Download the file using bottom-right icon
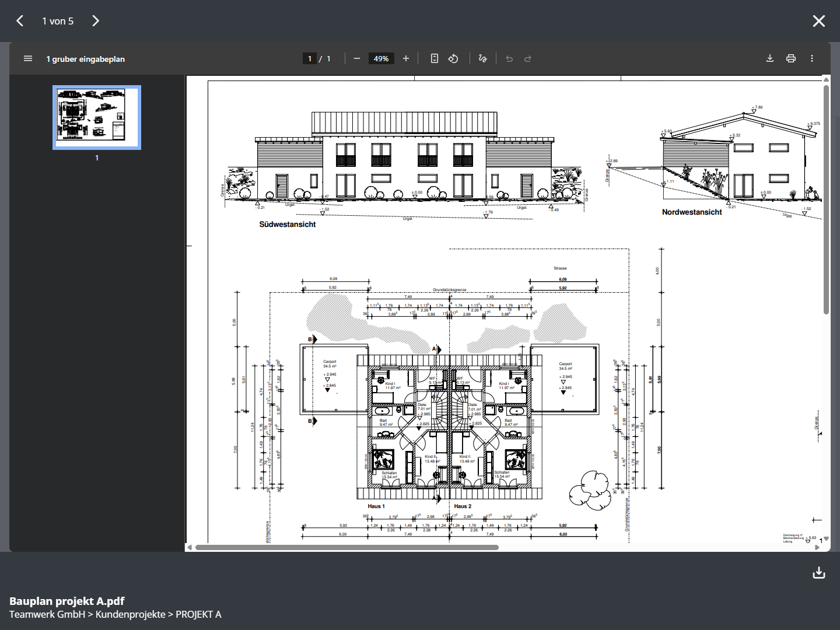Image resolution: width=840 pixels, height=630 pixels. (x=819, y=573)
